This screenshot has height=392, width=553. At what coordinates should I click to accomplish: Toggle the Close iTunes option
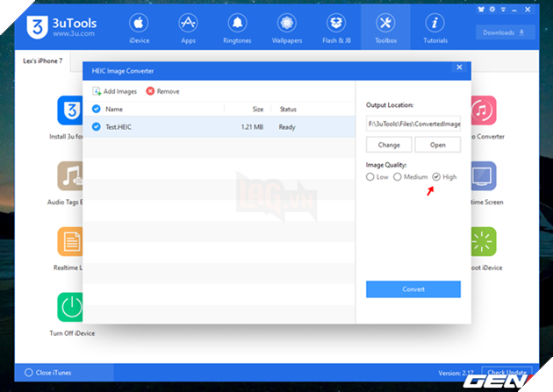point(29,373)
